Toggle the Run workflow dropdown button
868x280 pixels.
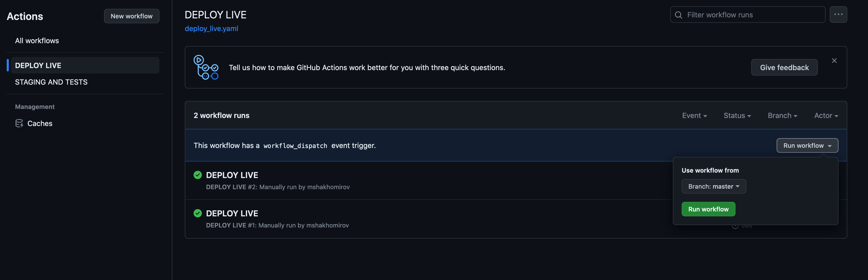click(807, 145)
